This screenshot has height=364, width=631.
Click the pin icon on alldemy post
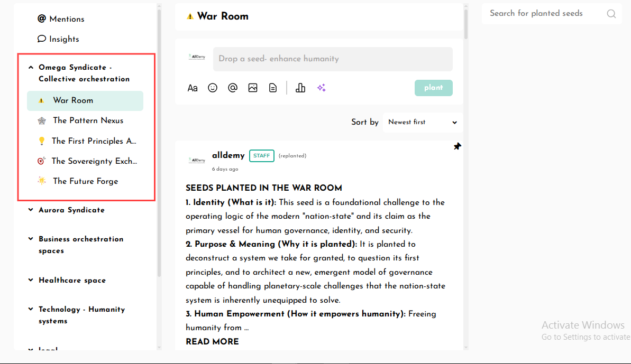click(457, 147)
